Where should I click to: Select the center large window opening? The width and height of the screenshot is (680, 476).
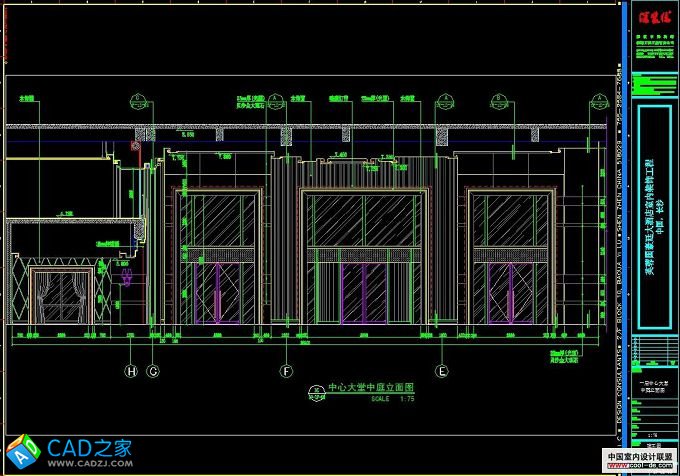364,256
